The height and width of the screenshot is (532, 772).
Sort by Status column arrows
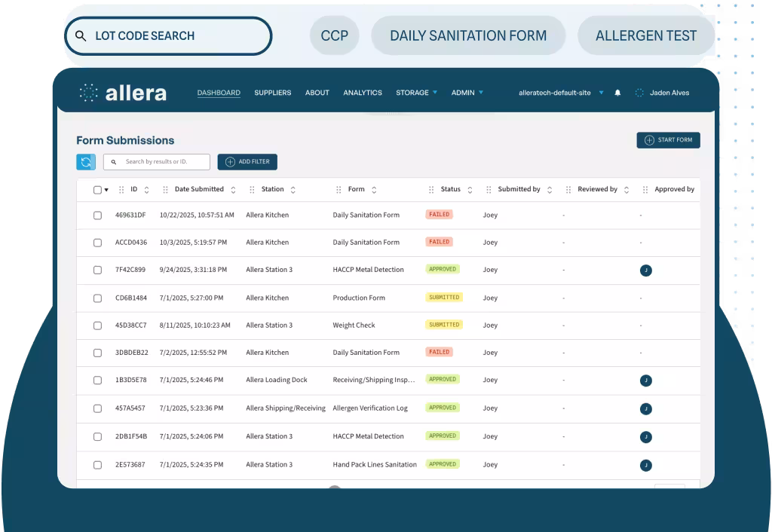470,190
